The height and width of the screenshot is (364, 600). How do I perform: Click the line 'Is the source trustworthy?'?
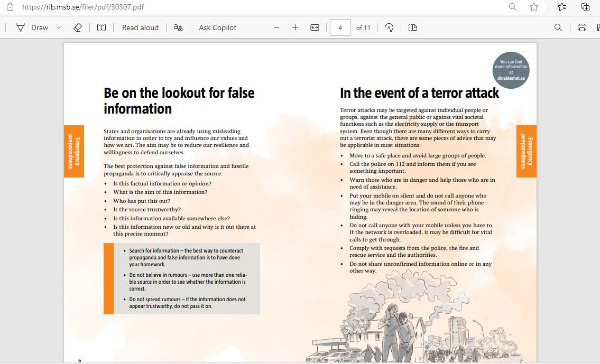pos(147,210)
